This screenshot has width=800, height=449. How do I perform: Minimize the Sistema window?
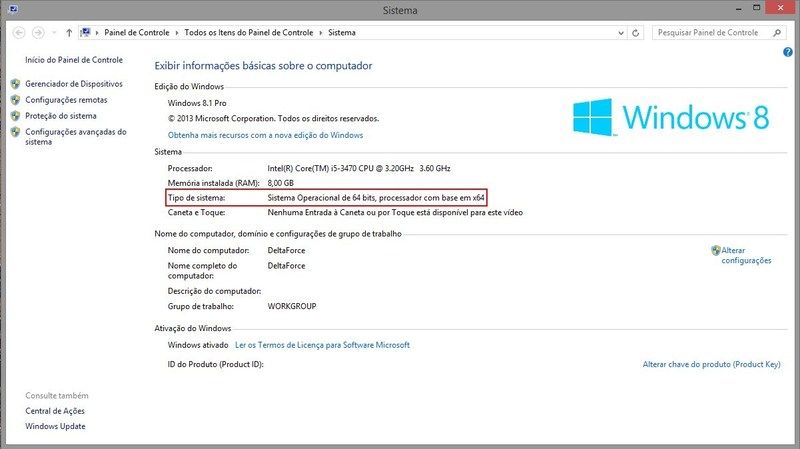click(x=738, y=9)
